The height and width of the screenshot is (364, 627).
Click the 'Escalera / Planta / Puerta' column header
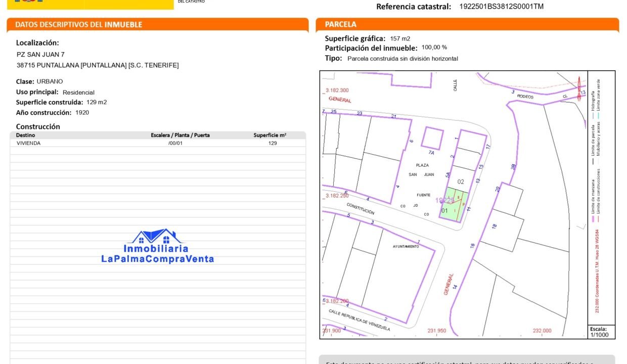tap(180, 135)
